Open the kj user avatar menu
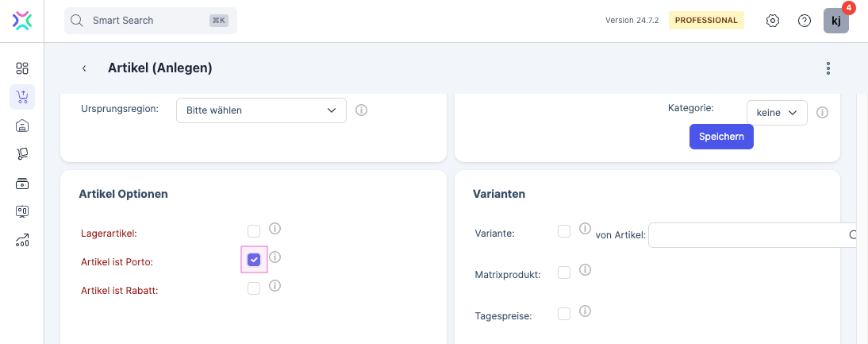The width and height of the screenshot is (868, 344). pyautogui.click(x=836, y=21)
